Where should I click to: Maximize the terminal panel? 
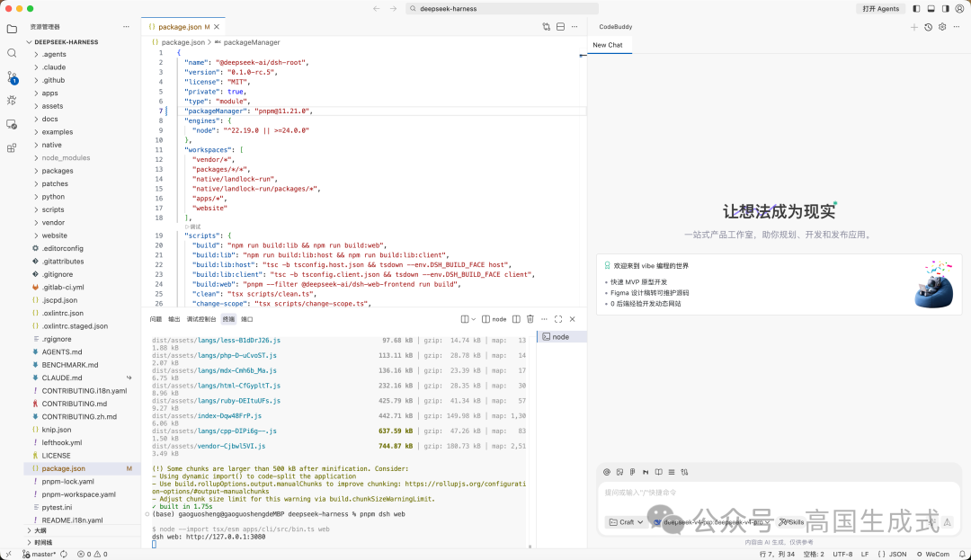pyautogui.click(x=558, y=319)
